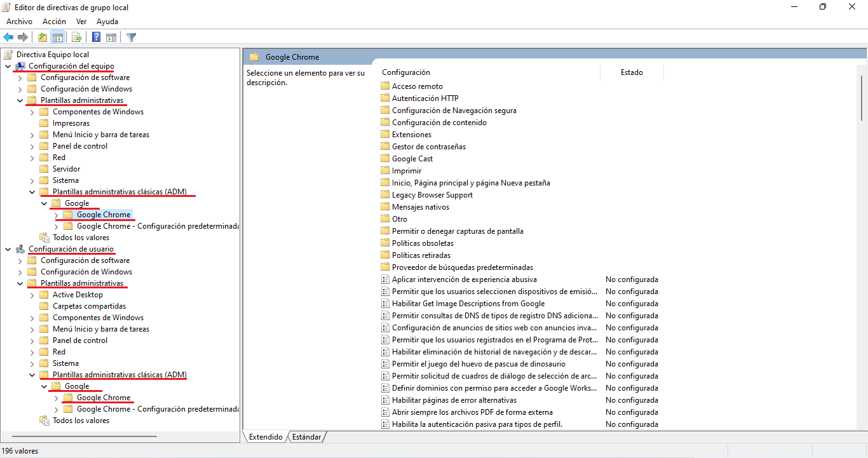Viewport: 868px width, 458px height.
Task: Sort by the Estado column header
Action: click(x=632, y=72)
